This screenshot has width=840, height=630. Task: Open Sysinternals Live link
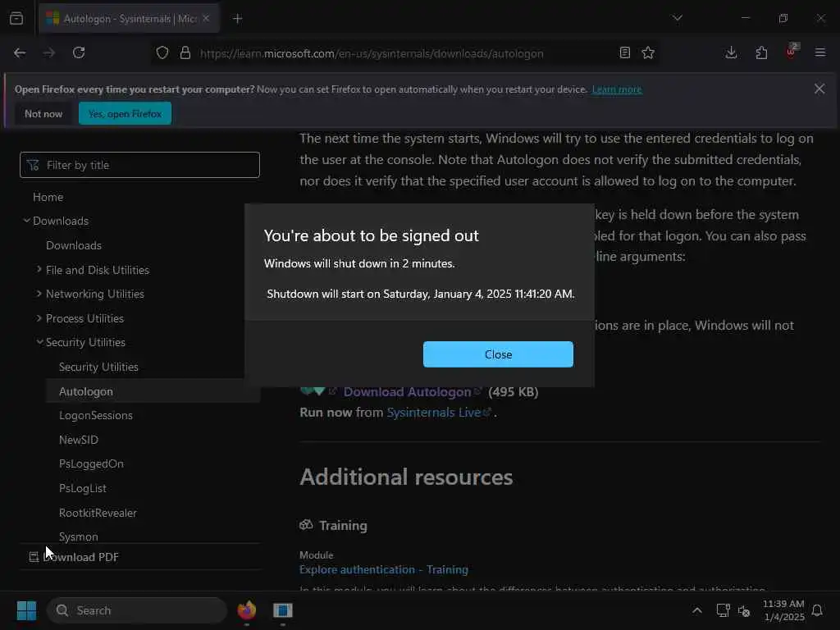click(434, 413)
